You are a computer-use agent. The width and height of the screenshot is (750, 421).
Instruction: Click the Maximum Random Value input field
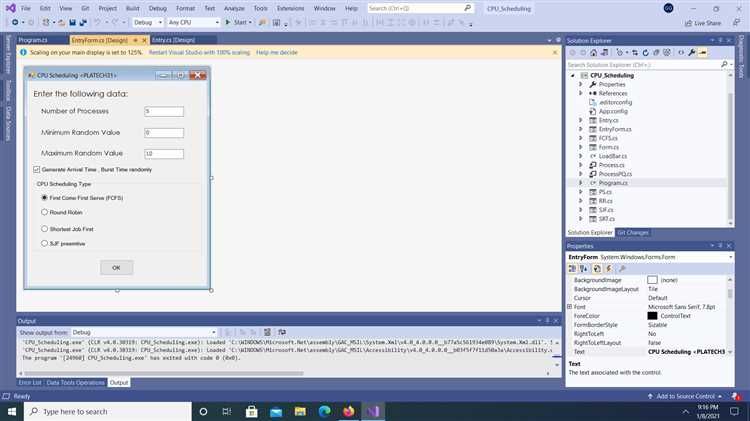click(164, 154)
